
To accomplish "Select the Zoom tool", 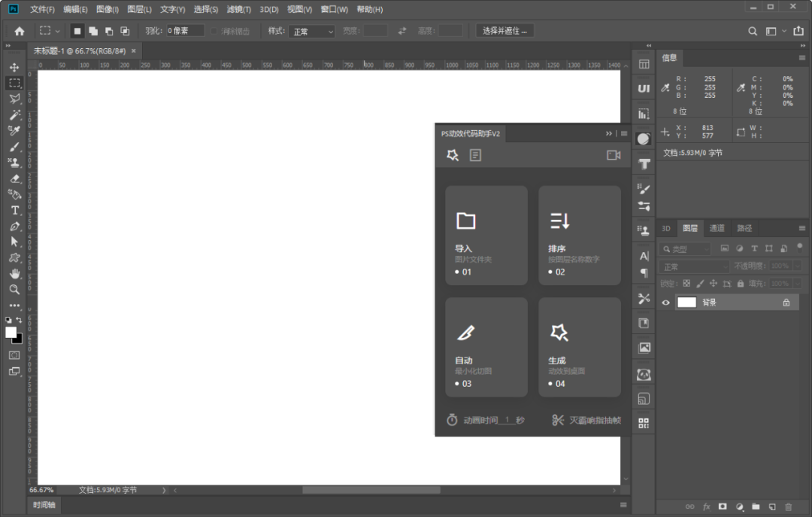I will [x=14, y=289].
